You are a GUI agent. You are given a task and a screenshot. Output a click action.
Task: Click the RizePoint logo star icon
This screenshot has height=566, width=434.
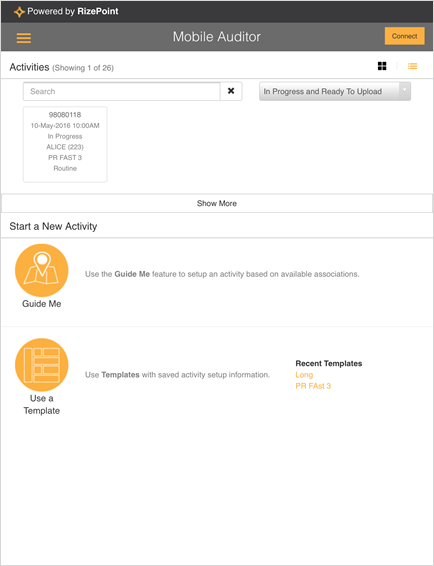(19, 12)
